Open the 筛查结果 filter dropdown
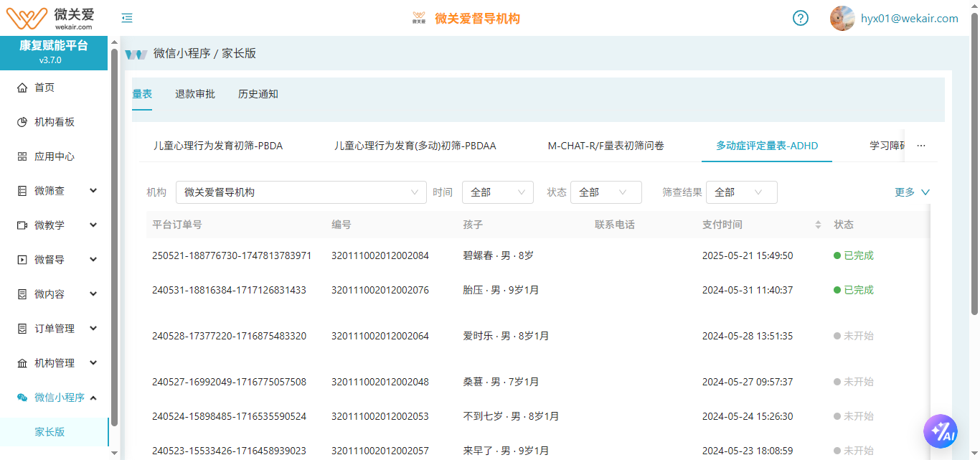 (x=741, y=192)
